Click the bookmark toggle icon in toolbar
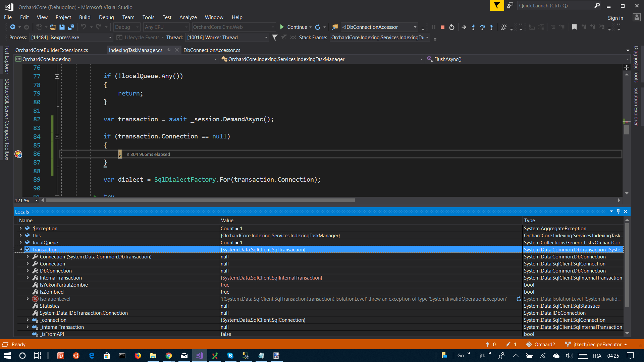The height and width of the screenshot is (362, 644). coord(574,27)
